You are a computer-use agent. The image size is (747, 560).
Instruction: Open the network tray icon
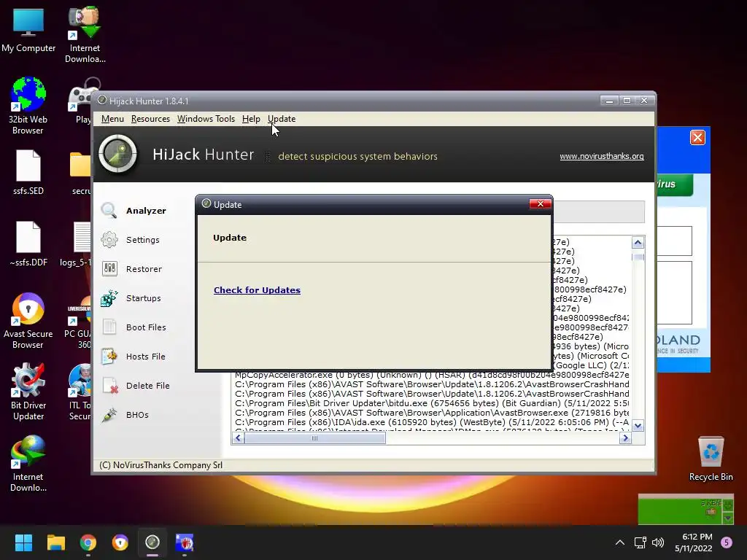coord(640,542)
